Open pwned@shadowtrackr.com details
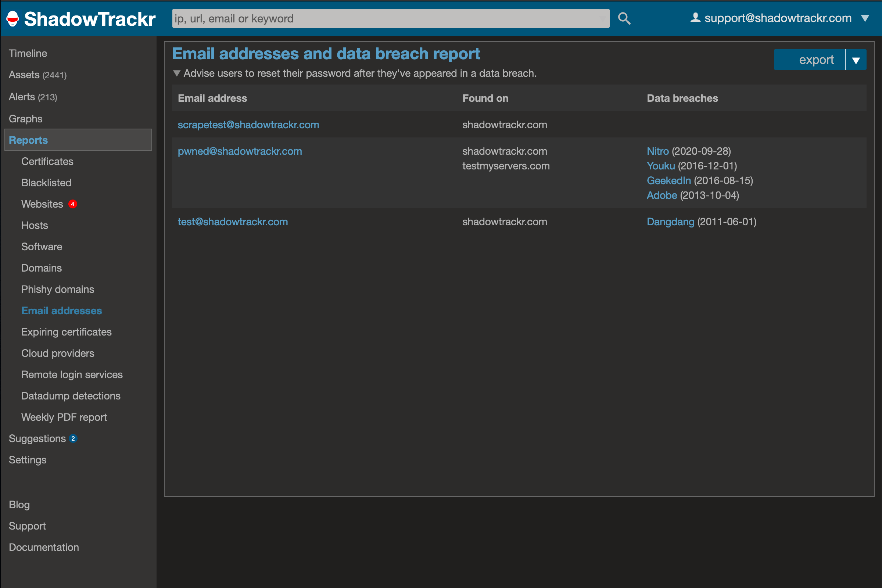 240,151
